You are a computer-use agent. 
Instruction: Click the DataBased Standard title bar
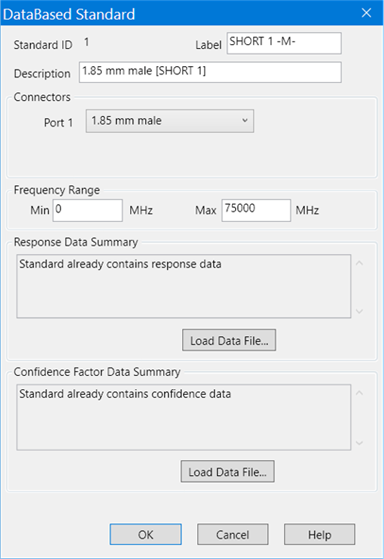coord(178,14)
